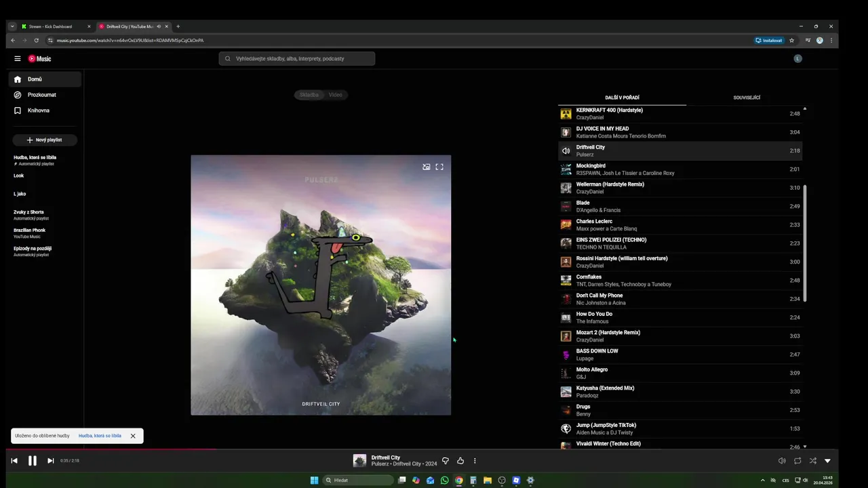The image size is (868, 488).
Task: Click the user avatar icon
Action: (797, 59)
